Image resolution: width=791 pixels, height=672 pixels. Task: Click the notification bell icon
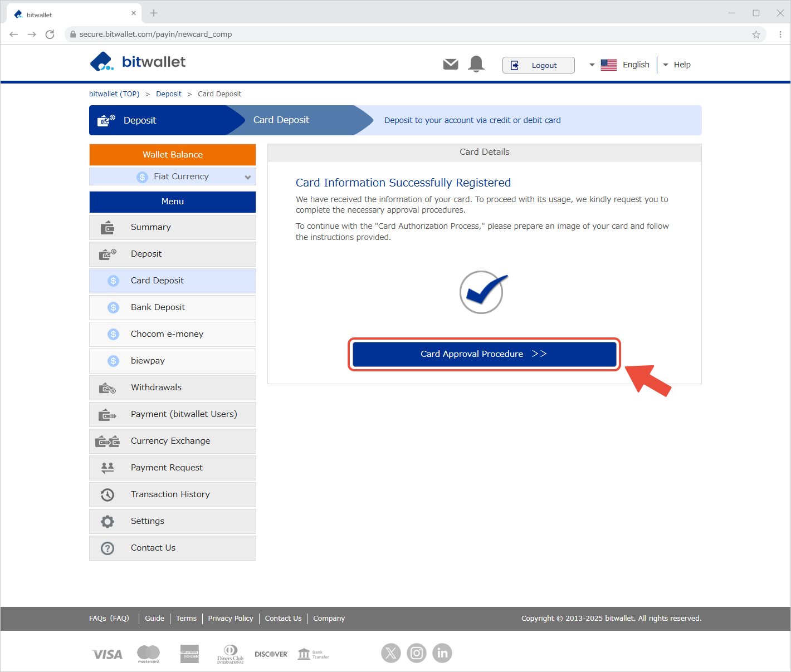[476, 64]
